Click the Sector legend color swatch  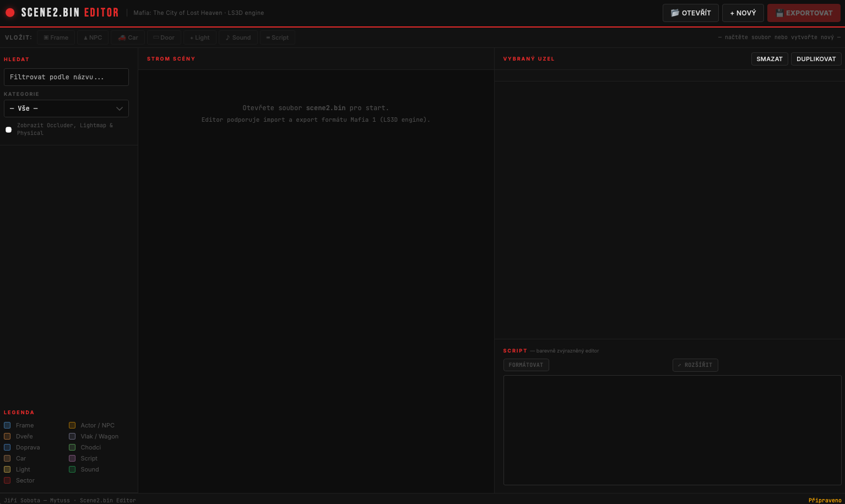pyautogui.click(x=7, y=480)
